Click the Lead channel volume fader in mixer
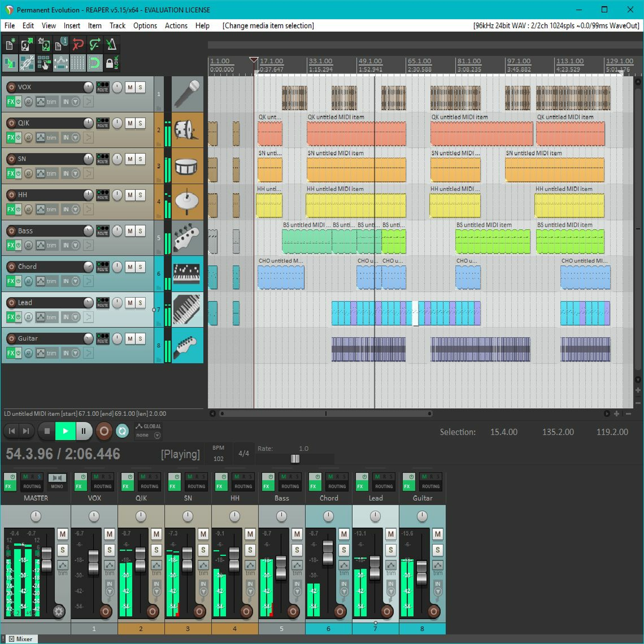Screen dimensions: 644x644 pyautogui.click(x=375, y=568)
